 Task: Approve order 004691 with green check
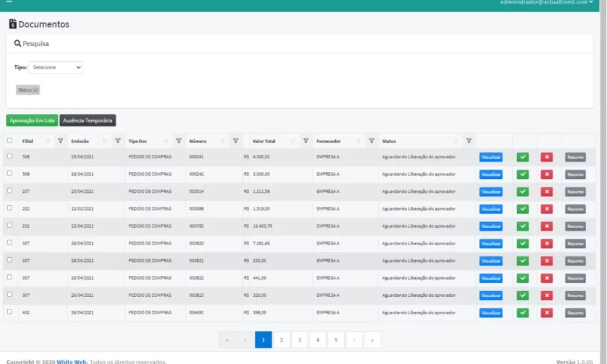click(523, 312)
